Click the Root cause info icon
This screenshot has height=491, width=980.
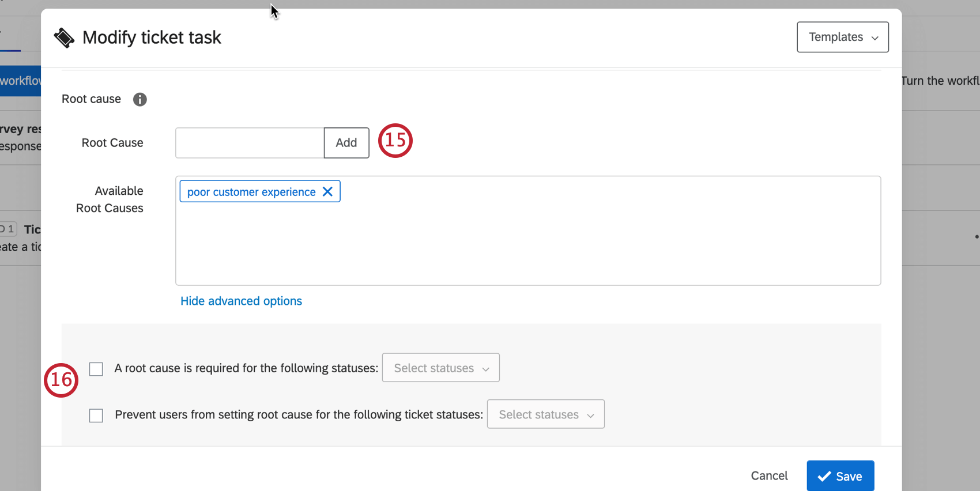(x=140, y=99)
